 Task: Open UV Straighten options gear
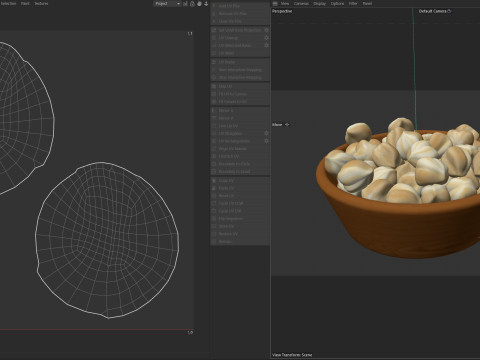266,133
